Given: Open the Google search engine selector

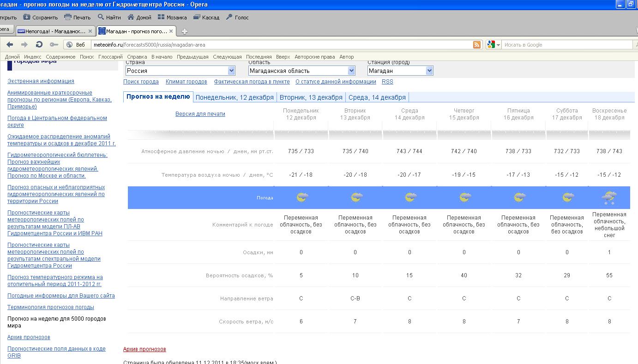Looking at the screenshot, I should pos(493,45).
